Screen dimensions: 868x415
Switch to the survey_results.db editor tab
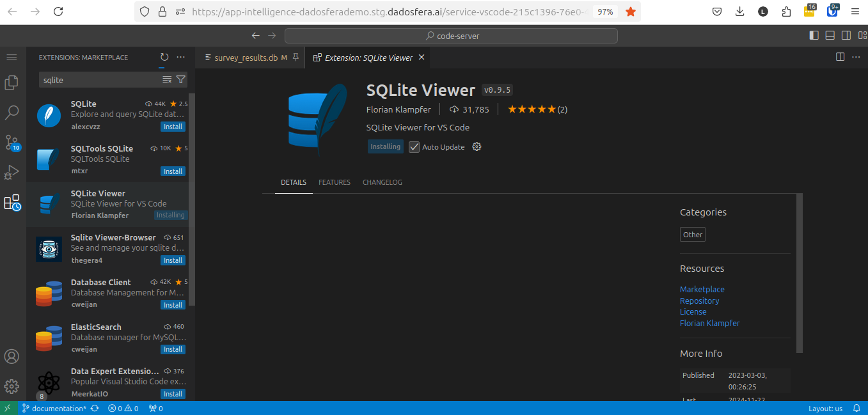click(246, 58)
